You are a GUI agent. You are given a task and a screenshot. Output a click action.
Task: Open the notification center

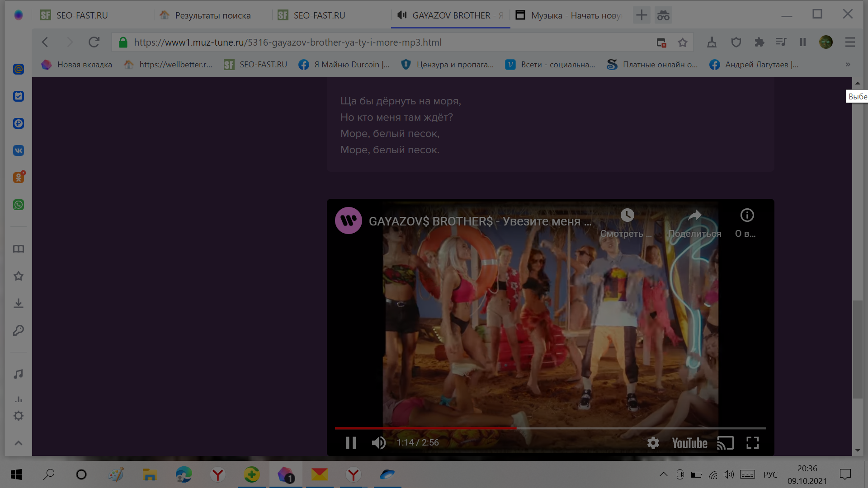coord(845,474)
